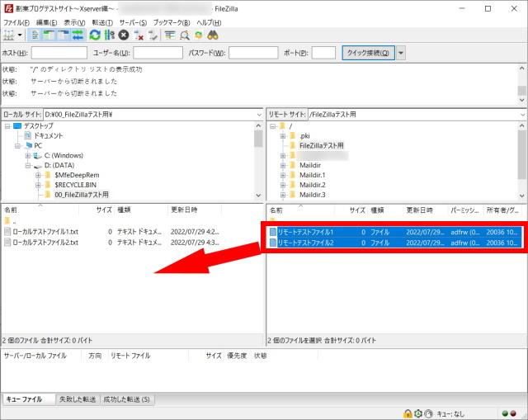
Task: Click the クイック接続 button
Action: click(x=368, y=53)
